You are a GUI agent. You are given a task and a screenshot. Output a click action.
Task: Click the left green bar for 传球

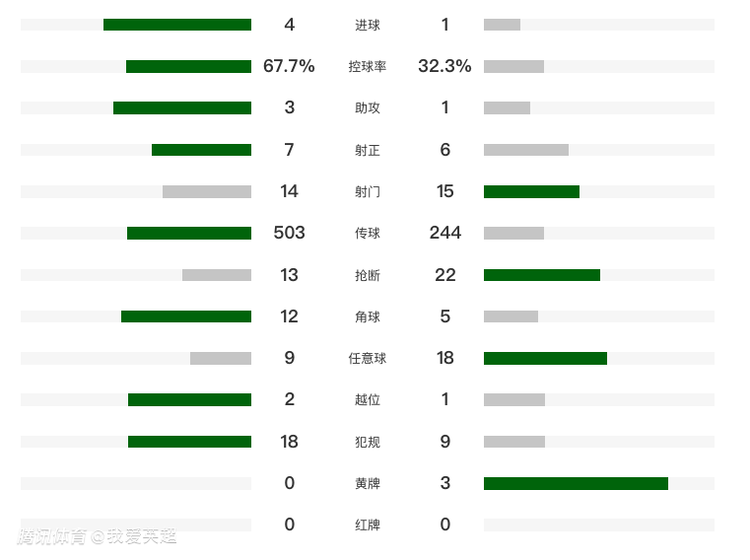click(x=189, y=234)
